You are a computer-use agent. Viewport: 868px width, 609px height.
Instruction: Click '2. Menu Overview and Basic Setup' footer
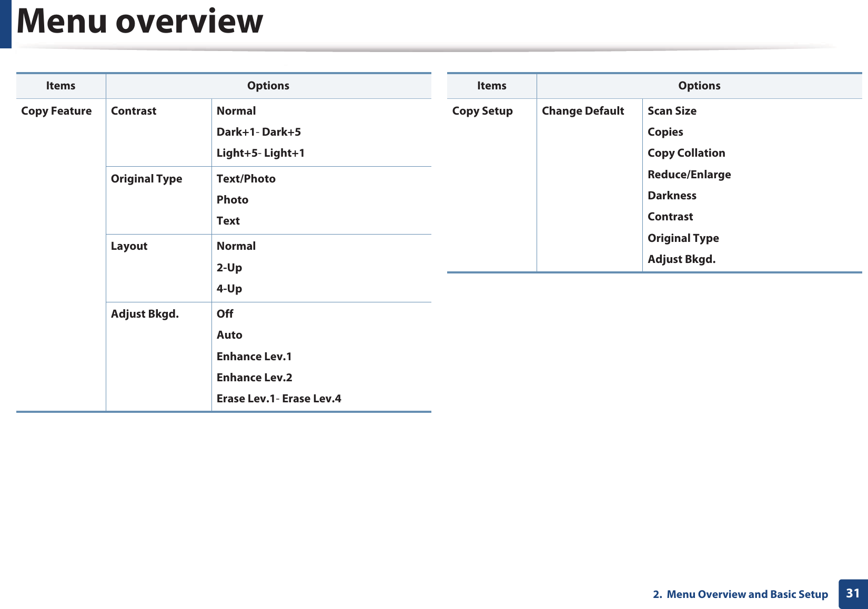[740, 594]
